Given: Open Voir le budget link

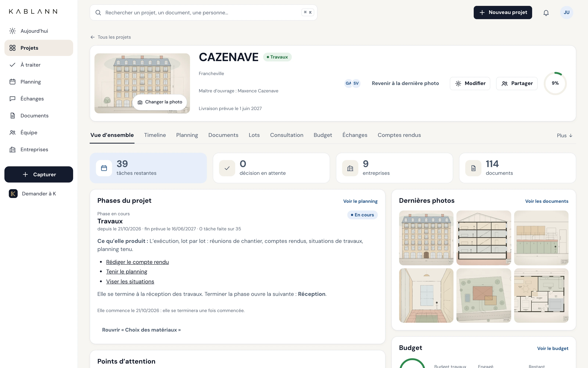Looking at the screenshot, I should click(x=553, y=348).
